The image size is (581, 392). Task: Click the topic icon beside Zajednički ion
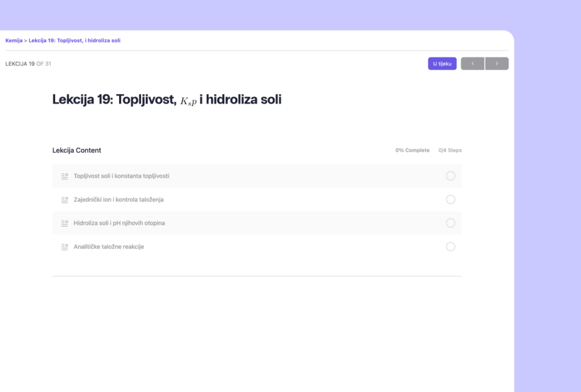(65, 200)
